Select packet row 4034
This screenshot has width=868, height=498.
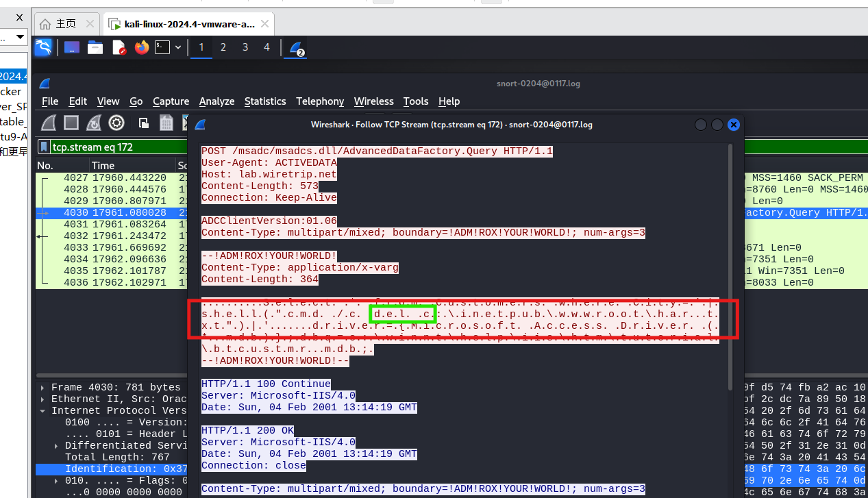(112, 259)
